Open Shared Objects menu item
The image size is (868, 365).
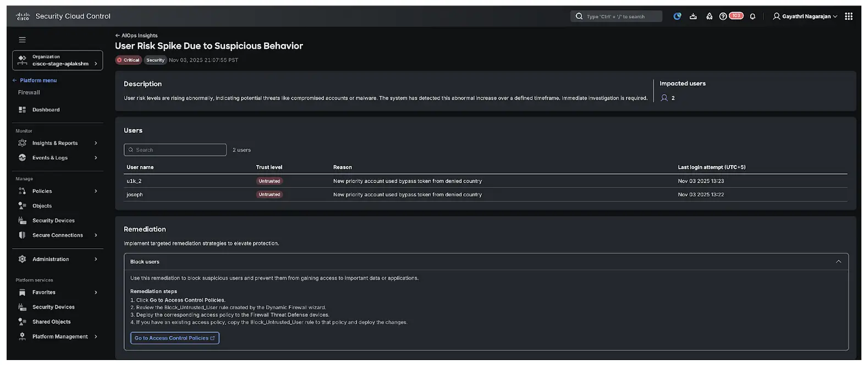(x=51, y=322)
